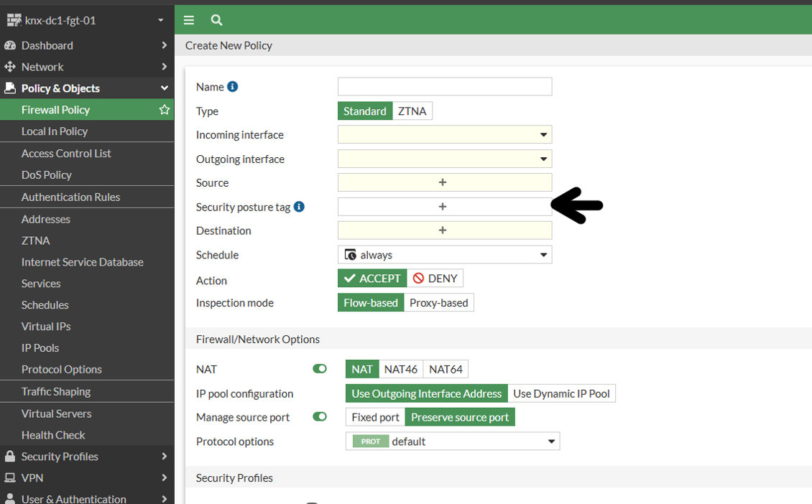Open Addresses in the sidebar
Screen dimensions: 812x504
click(46, 219)
